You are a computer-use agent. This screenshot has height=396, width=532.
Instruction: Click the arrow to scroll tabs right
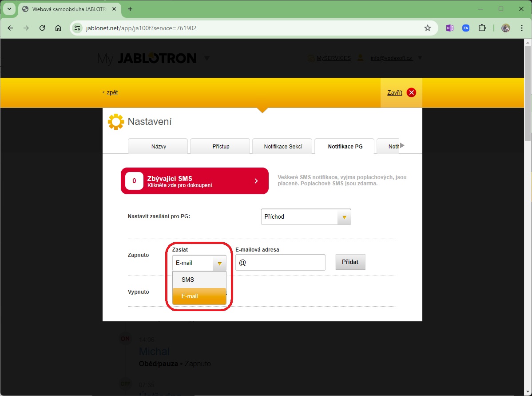click(402, 145)
